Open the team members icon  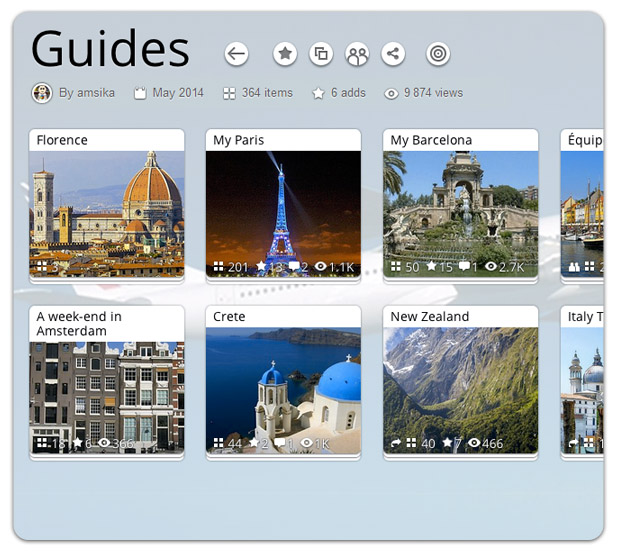point(357,55)
